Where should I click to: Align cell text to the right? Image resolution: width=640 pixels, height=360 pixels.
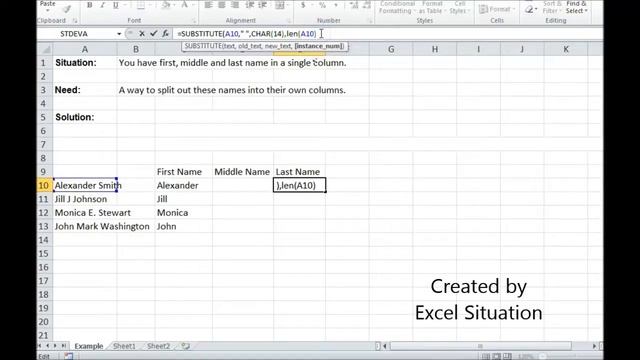tap(235, 5)
